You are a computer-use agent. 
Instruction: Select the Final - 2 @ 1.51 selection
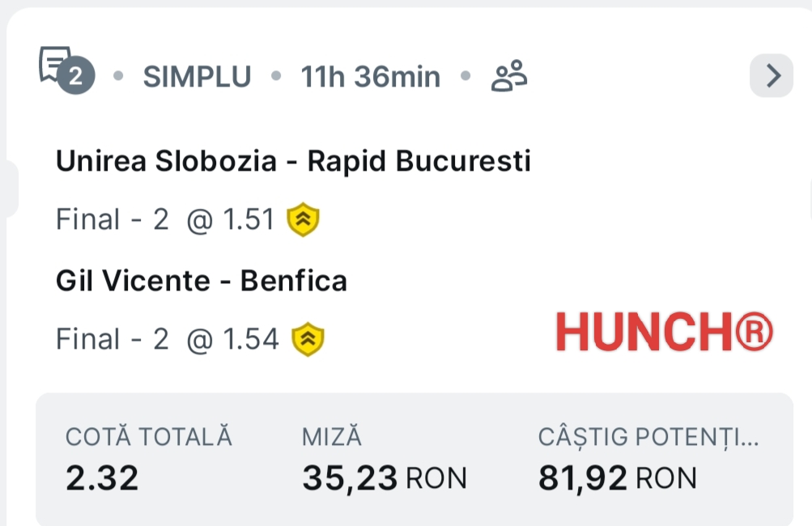166,219
